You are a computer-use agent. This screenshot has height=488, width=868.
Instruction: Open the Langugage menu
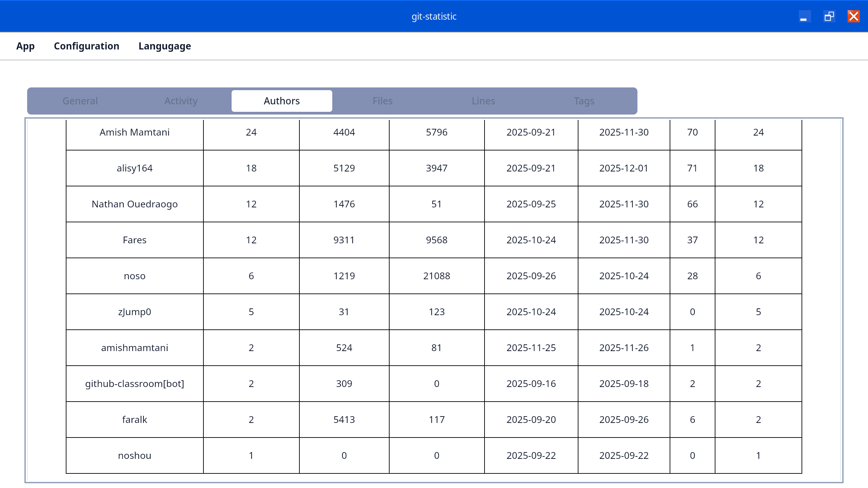(x=165, y=46)
